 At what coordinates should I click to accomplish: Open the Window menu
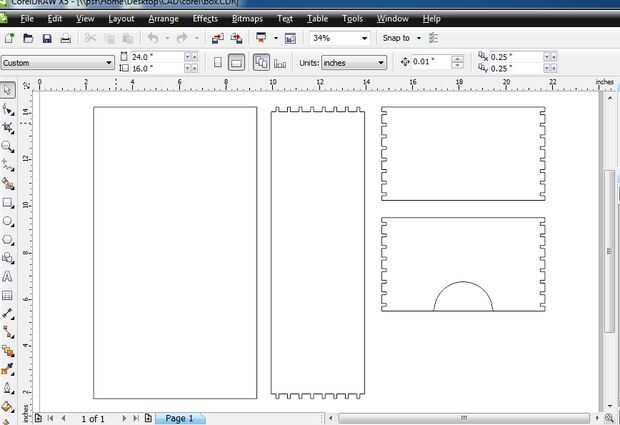[392, 19]
